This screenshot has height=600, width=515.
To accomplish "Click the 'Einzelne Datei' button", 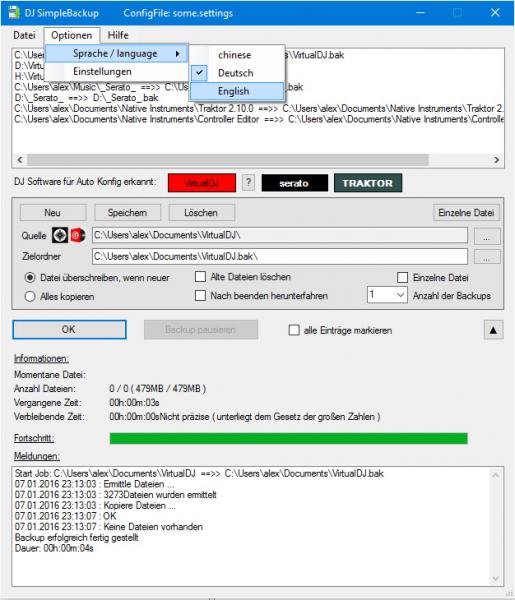I will (466, 213).
